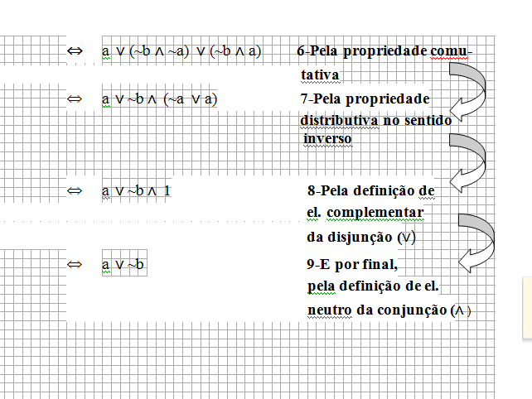Click the ⇔ symbol before the final a ∨ ~b
532x399 pixels.
point(75,264)
